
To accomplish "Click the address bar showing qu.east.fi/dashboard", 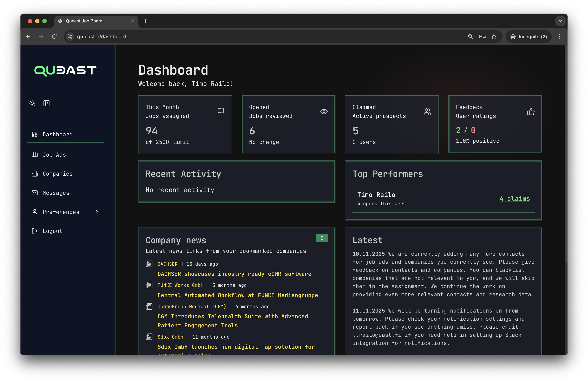I will (x=101, y=37).
